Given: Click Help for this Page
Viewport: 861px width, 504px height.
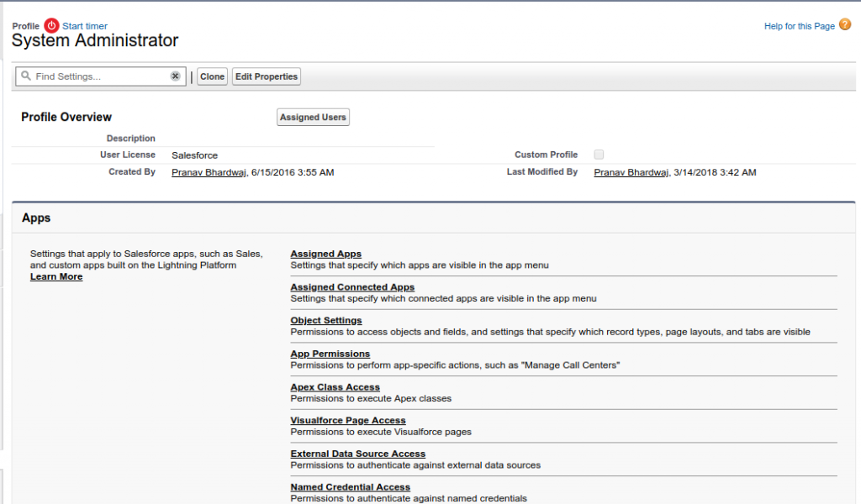Looking at the screenshot, I should coord(799,26).
